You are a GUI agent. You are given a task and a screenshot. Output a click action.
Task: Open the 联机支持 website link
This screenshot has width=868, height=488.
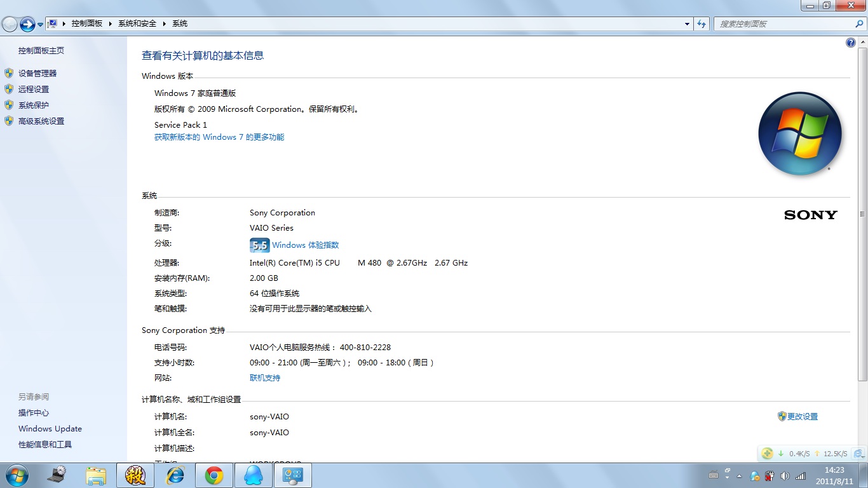click(265, 378)
